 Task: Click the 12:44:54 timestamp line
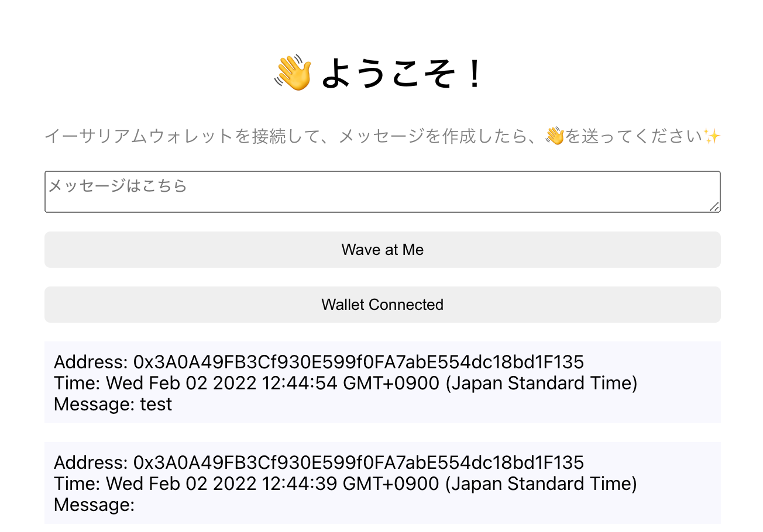tap(346, 383)
